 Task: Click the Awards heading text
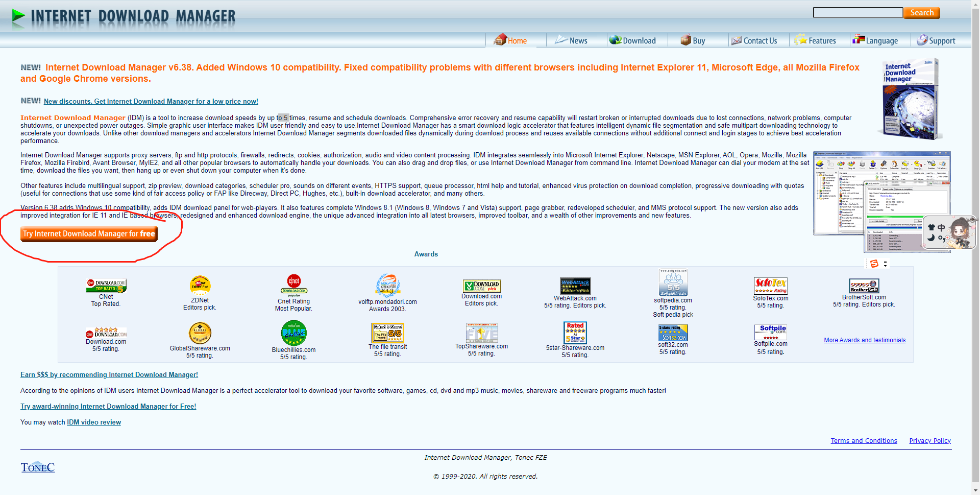point(426,254)
